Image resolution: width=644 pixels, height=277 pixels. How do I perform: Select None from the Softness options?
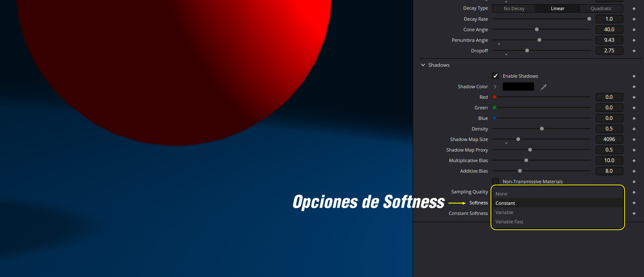tap(501, 194)
